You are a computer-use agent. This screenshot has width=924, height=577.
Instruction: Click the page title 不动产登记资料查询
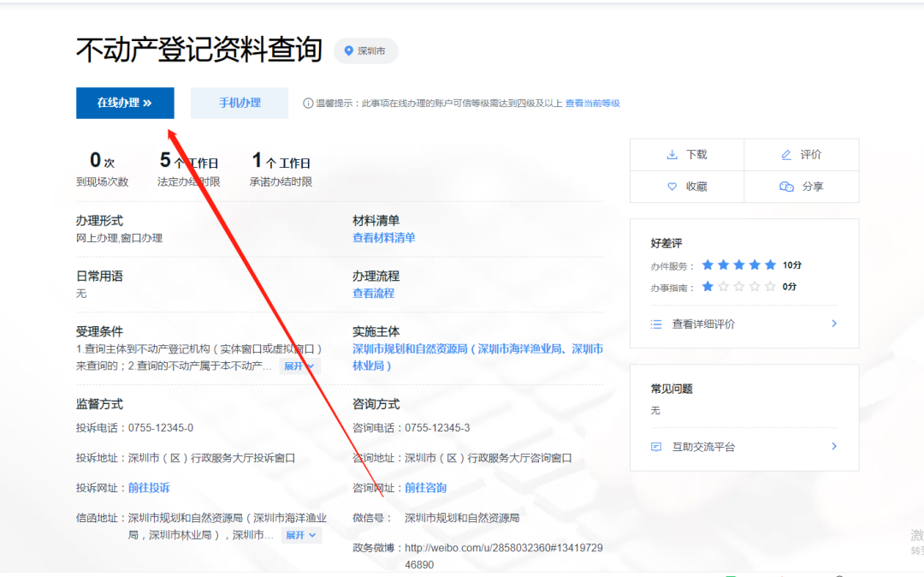pyautogui.click(x=199, y=50)
